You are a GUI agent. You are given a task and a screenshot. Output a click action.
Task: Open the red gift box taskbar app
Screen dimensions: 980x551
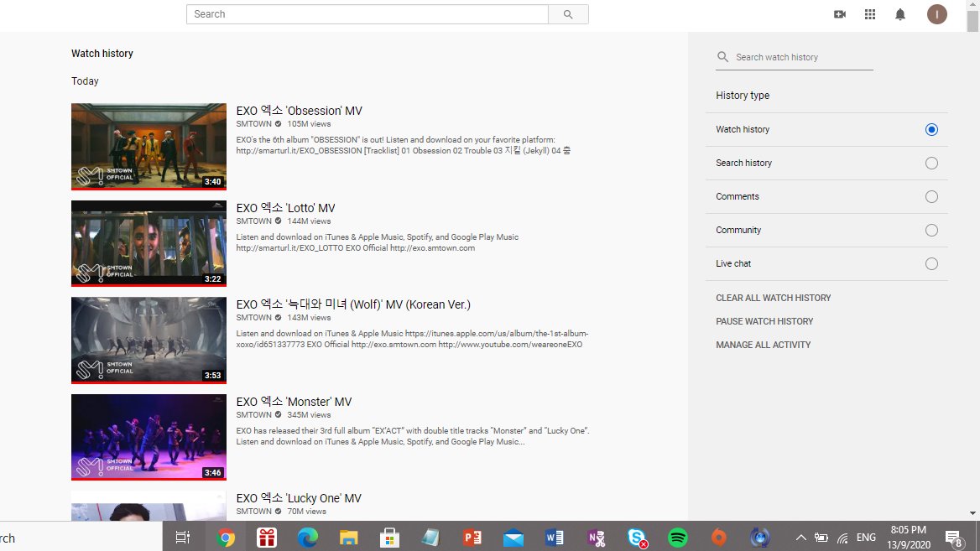point(267,538)
